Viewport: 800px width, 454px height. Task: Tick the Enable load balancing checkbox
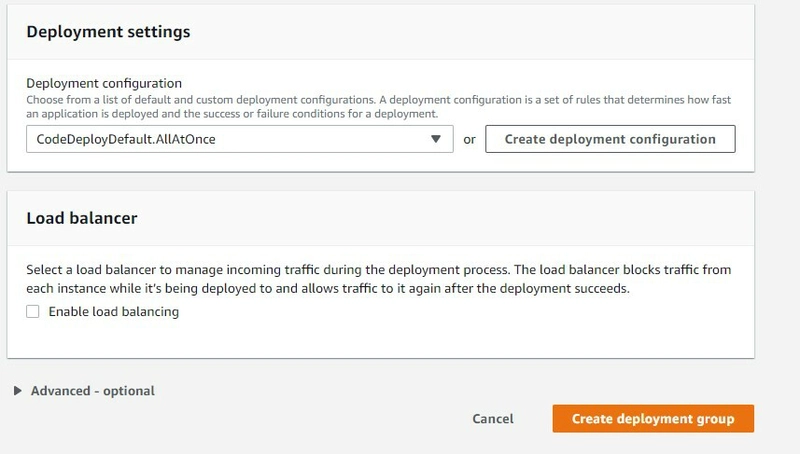[33, 312]
